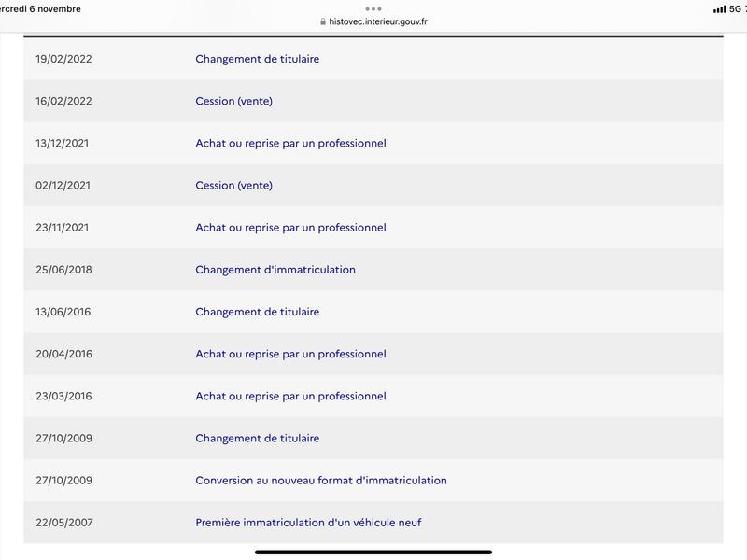
Task: Open the 16/02/2022 Cession (vente) entry
Action: tap(234, 101)
